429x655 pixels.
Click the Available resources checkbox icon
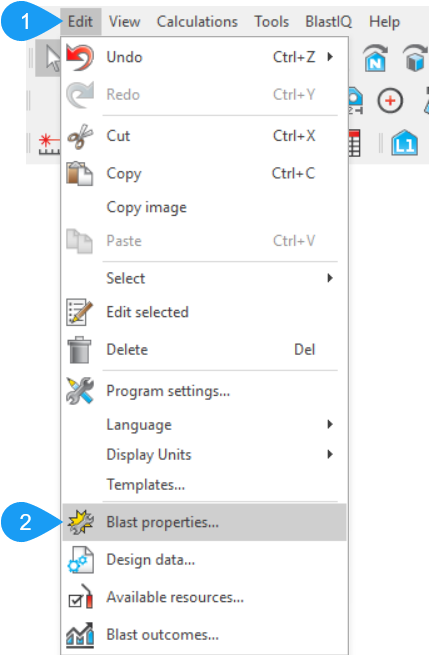[x=80, y=597]
